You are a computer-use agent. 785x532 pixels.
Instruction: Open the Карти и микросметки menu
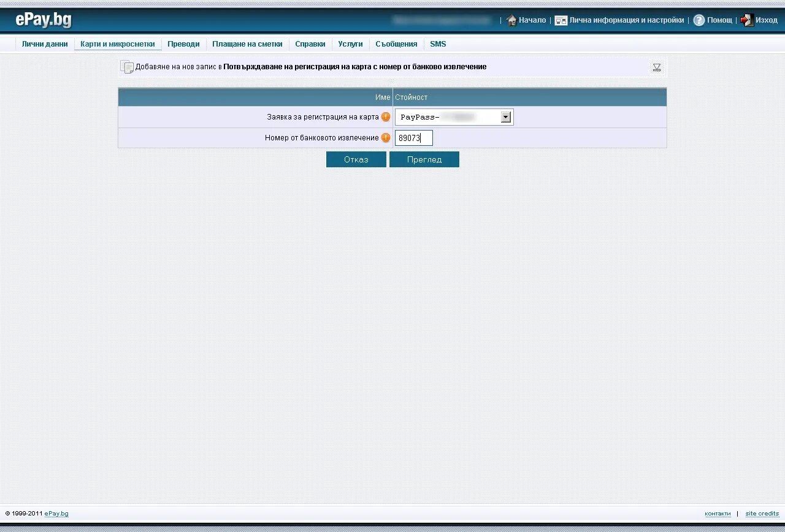(x=118, y=44)
